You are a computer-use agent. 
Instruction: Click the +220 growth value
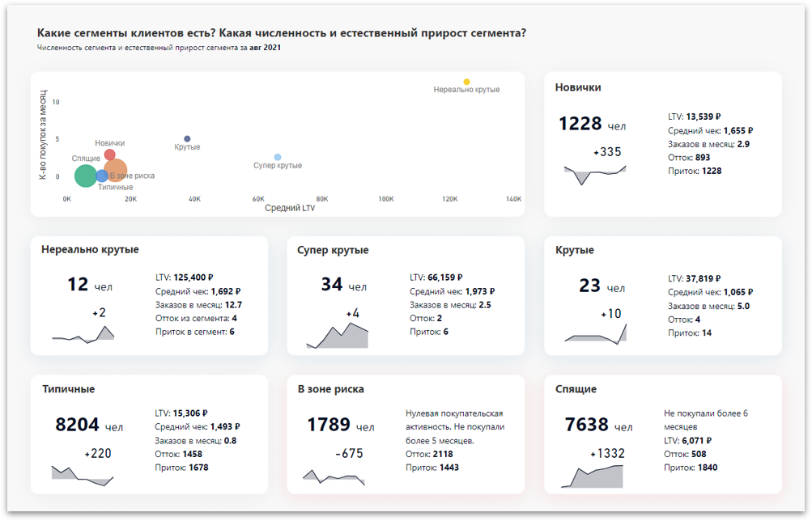tap(98, 453)
